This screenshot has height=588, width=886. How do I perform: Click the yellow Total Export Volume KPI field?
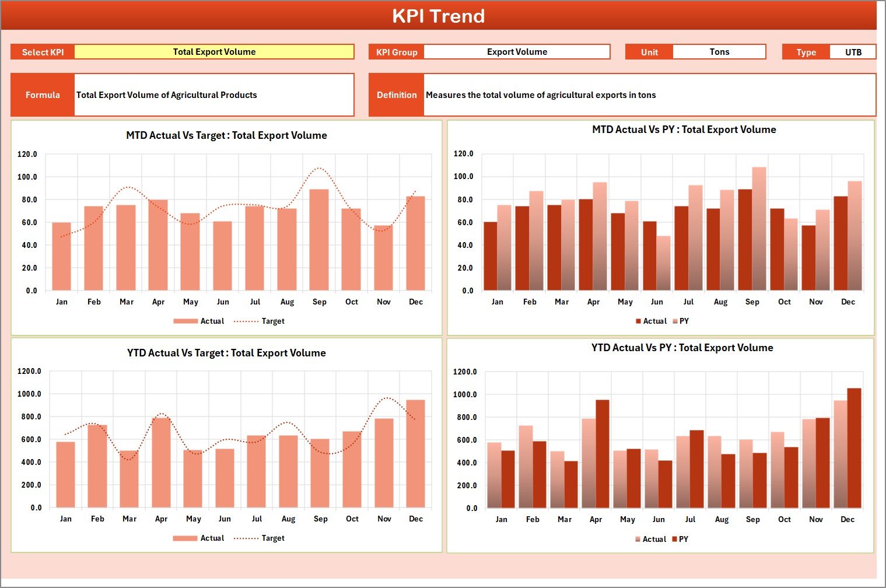coord(213,51)
